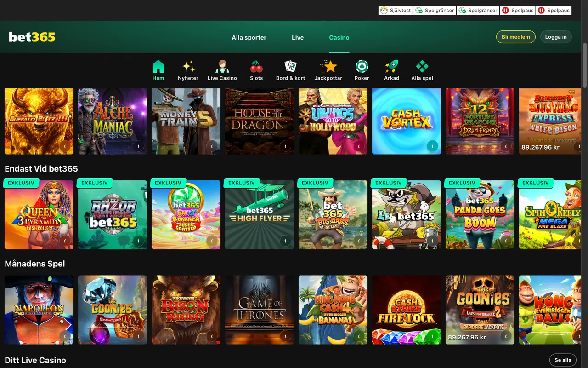This screenshot has height=368, width=588.
Task: Show info for Razor Returns bet365
Action: (139, 241)
